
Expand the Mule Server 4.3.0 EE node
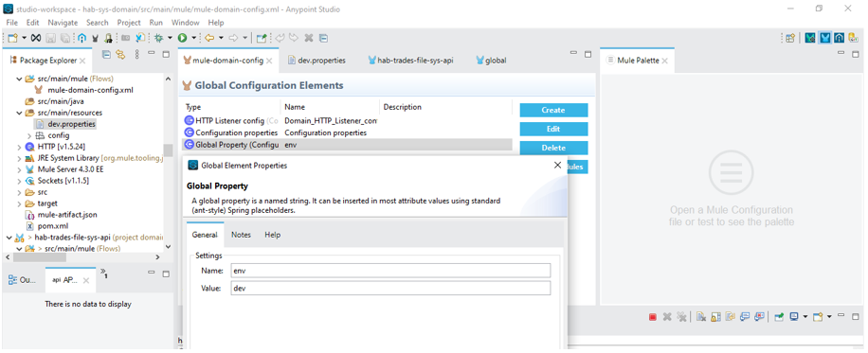(x=18, y=169)
